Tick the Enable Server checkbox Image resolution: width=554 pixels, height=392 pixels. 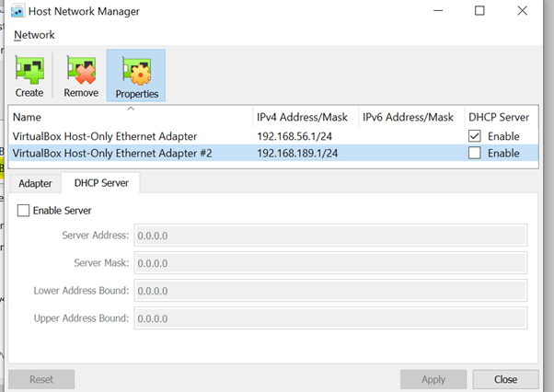[24, 211]
